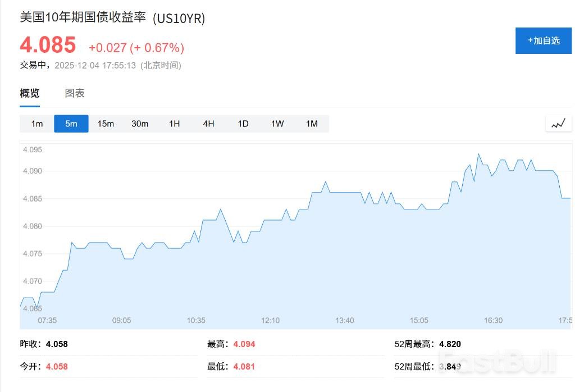
Task: Click the 52周最高 value 4.820
Action: (450, 344)
